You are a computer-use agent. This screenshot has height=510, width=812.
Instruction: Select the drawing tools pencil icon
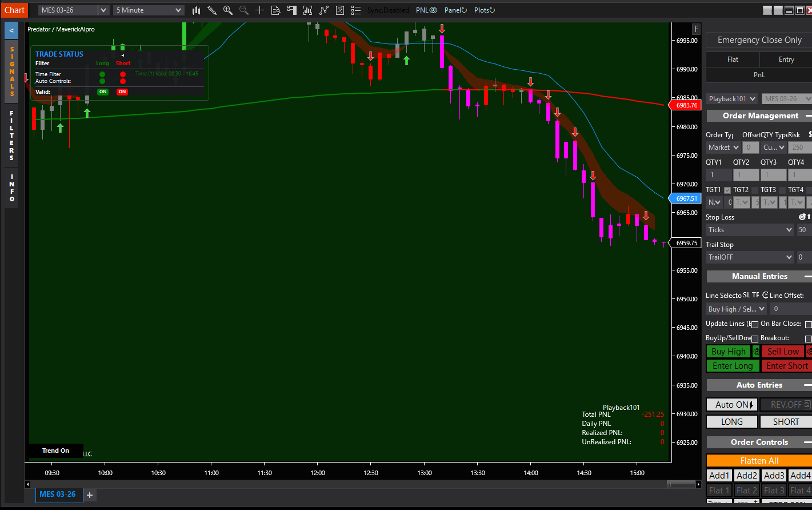pos(212,10)
